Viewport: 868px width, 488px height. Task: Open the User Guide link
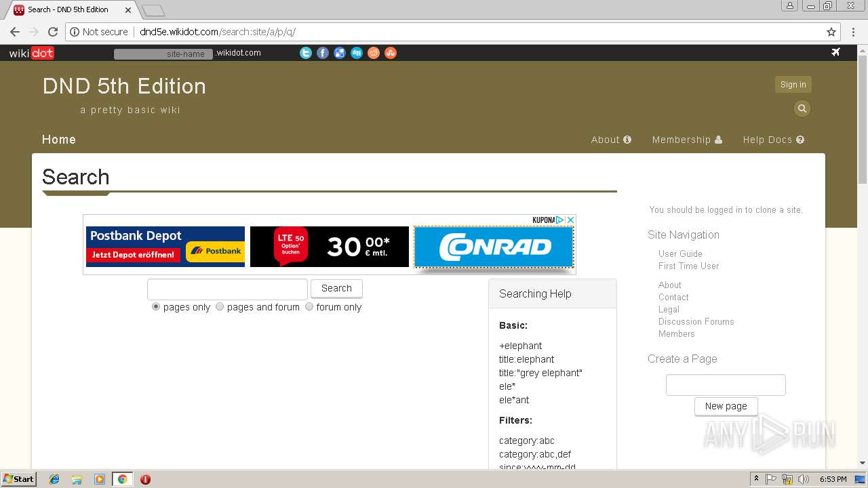pos(680,253)
